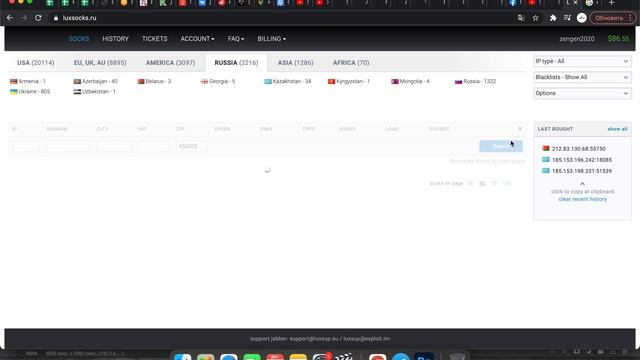The width and height of the screenshot is (640, 360).
Task: Filter by Azerbaijan - 40
Action: (96, 81)
